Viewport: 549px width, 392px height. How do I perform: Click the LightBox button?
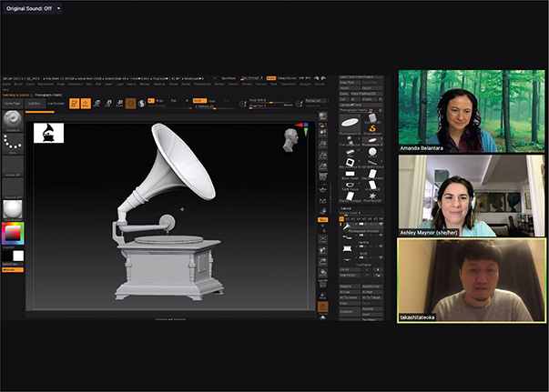pos(33,104)
